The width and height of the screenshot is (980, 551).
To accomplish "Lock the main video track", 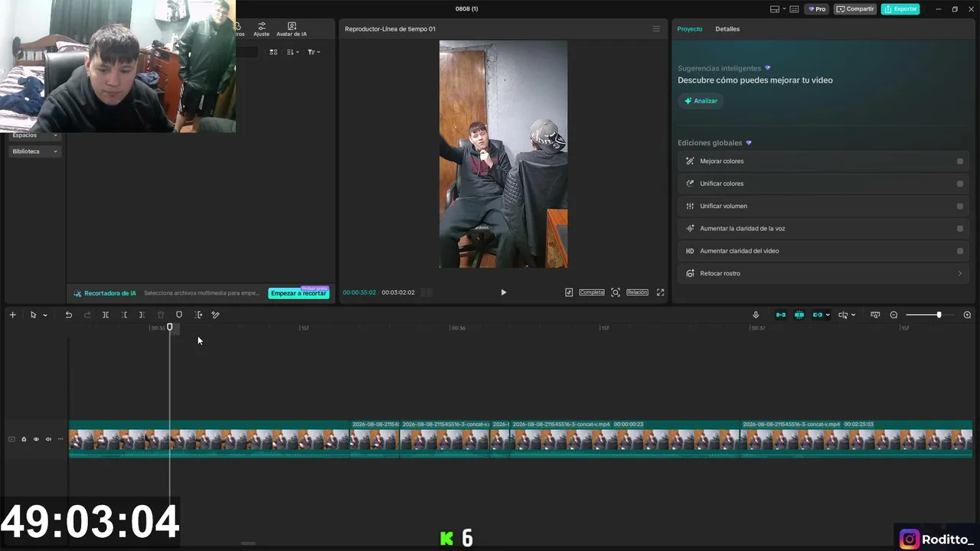I will coord(24,439).
